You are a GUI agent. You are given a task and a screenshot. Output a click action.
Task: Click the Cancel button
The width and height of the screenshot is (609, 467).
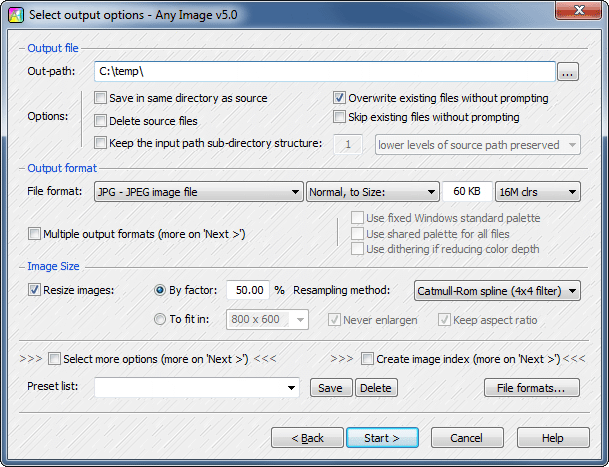tap(467, 438)
